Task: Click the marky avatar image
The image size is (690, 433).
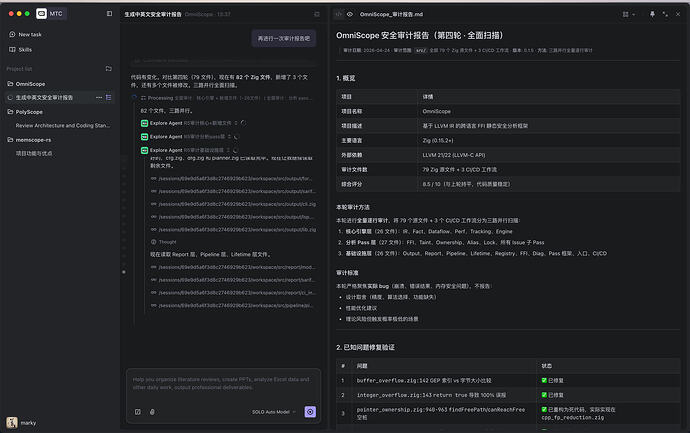Action: click(x=12, y=423)
